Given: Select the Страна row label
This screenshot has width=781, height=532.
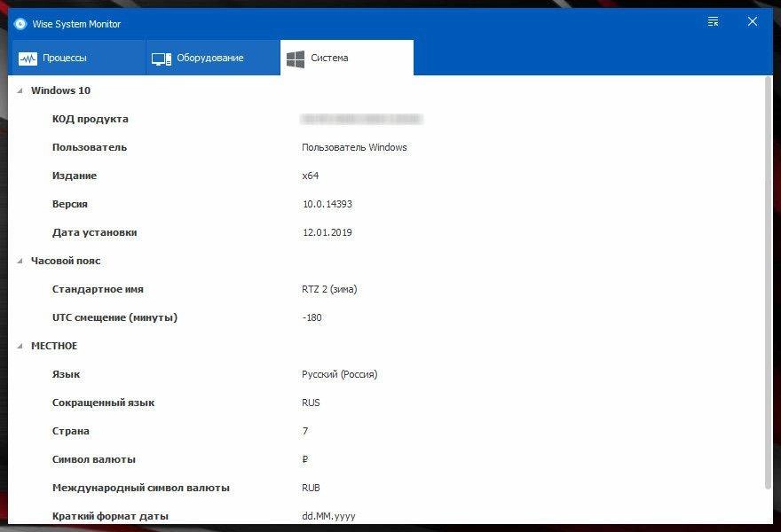Looking at the screenshot, I should 71,431.
